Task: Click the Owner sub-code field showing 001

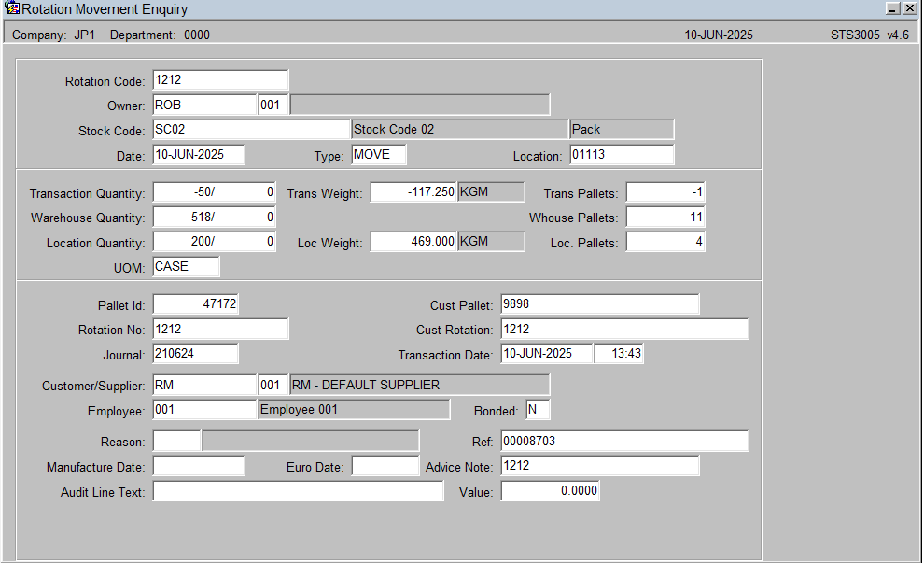Action: [273, 105]
